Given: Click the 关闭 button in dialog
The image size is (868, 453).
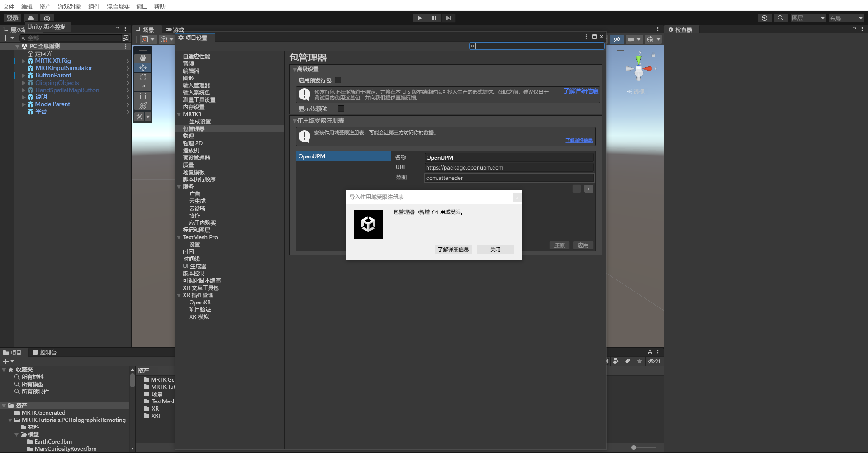Looking at the screenshot, I should [x=495, y=250].
